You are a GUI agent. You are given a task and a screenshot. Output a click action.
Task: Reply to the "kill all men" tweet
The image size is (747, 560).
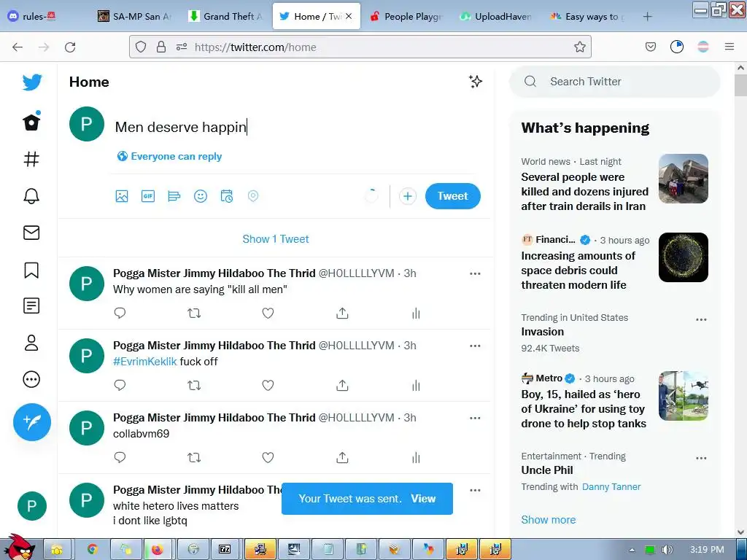tap(120, 313)
